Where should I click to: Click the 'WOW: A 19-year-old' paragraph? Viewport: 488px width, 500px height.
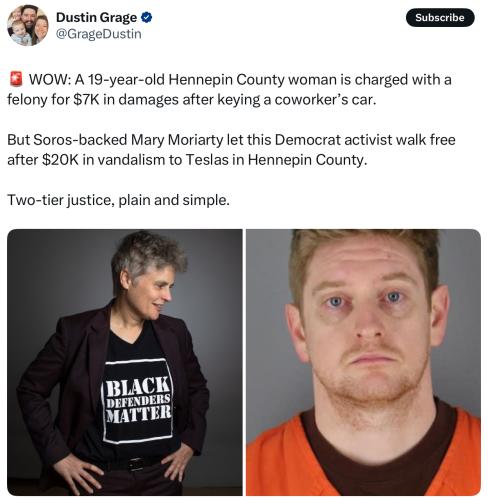pos(229,89)
